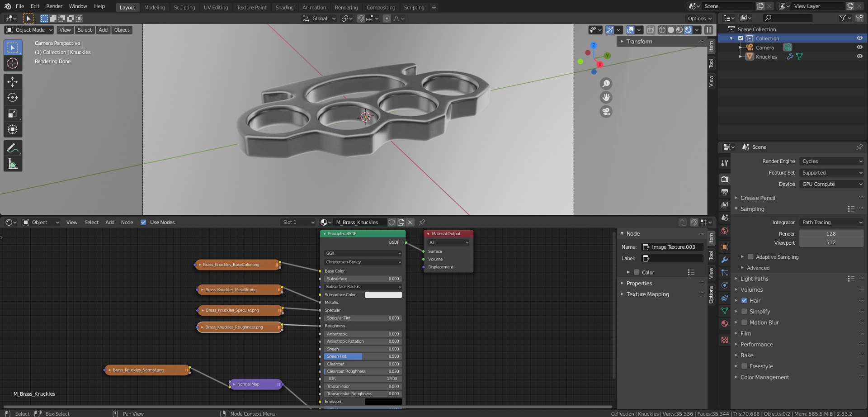Open the Material properties tab icon
Screen dimensions: 868x417
pyautogui.click(x=725, y=323)
